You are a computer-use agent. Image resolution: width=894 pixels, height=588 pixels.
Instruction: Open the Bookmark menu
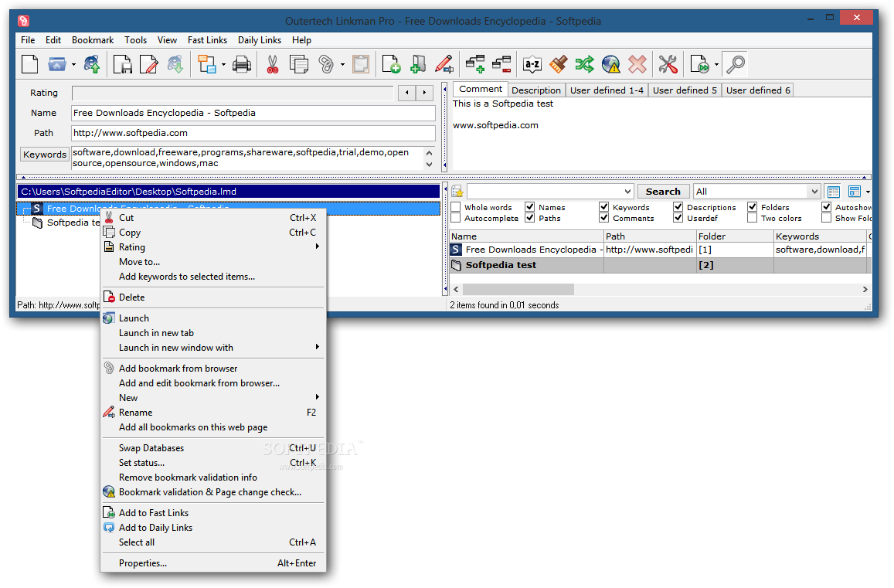point(93,40)
